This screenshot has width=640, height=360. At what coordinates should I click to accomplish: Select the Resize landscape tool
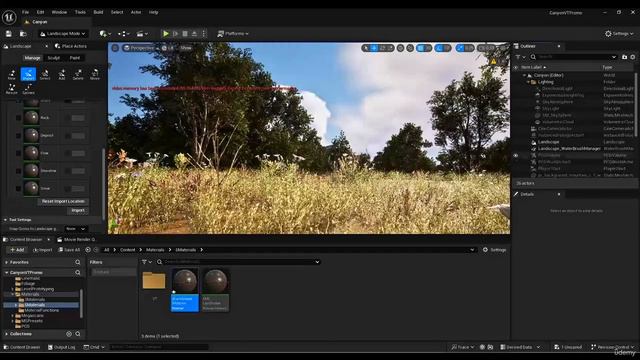[x=12, y=89]
